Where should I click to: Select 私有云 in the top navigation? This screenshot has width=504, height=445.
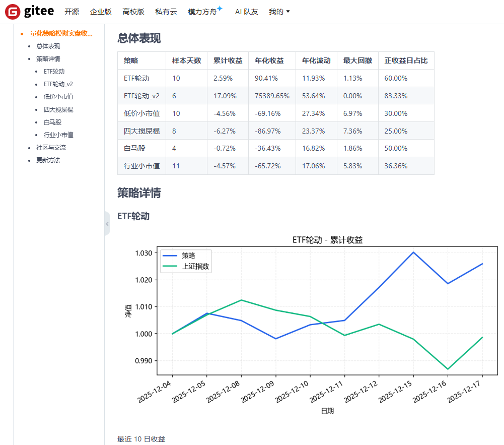click(166, 12)
